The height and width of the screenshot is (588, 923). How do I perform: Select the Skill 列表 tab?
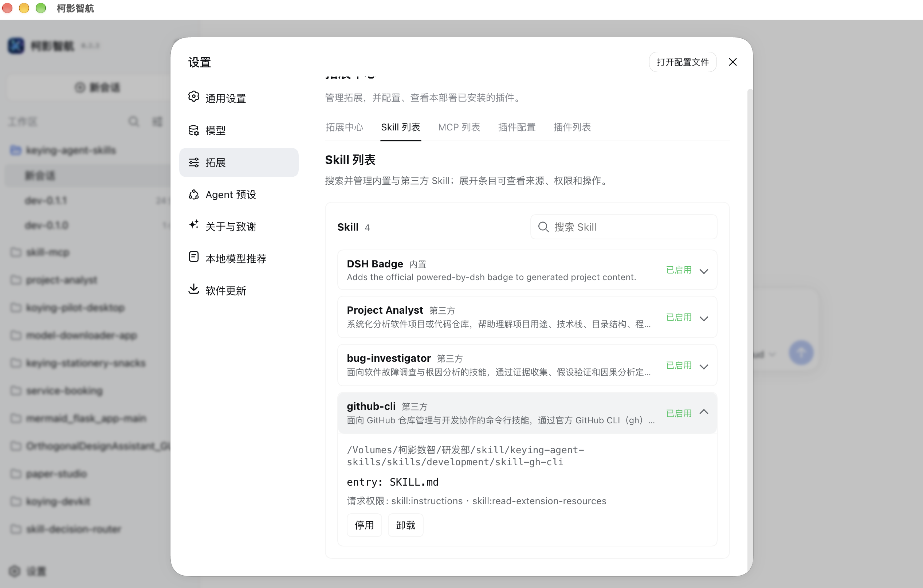[401, 127]
